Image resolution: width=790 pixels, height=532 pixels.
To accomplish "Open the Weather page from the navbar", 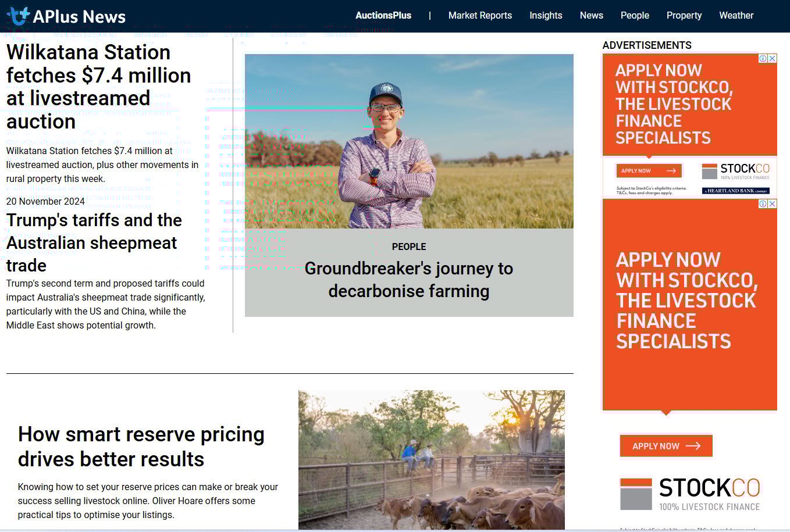I will point(736,16).
